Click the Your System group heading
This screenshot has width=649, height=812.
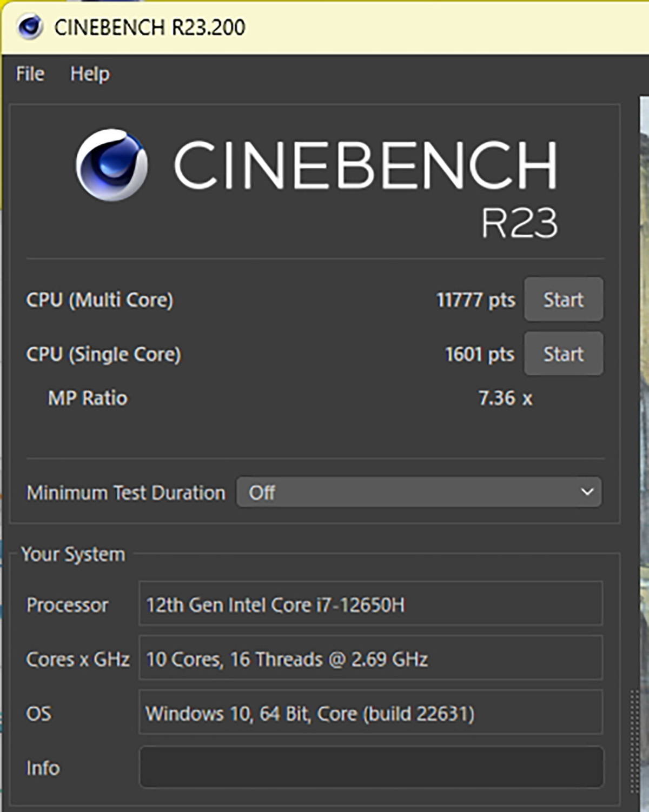click(x=73, y=554)
